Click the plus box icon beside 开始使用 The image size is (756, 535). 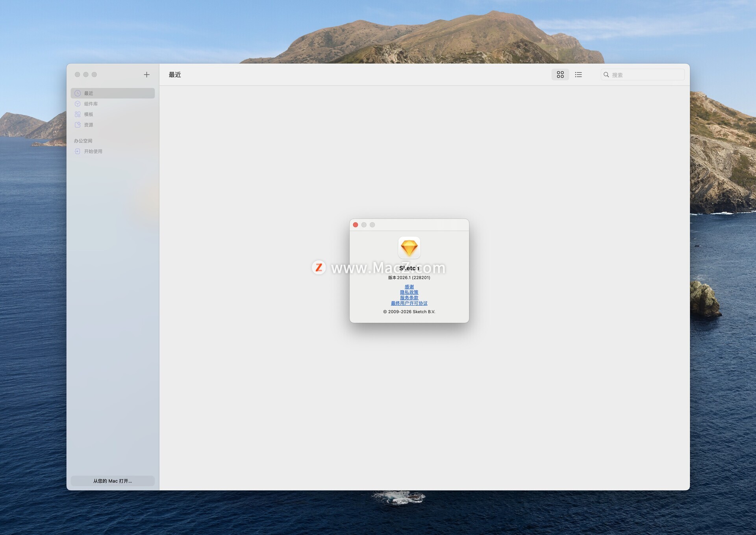pyautogui.click(x=78, y=151)
